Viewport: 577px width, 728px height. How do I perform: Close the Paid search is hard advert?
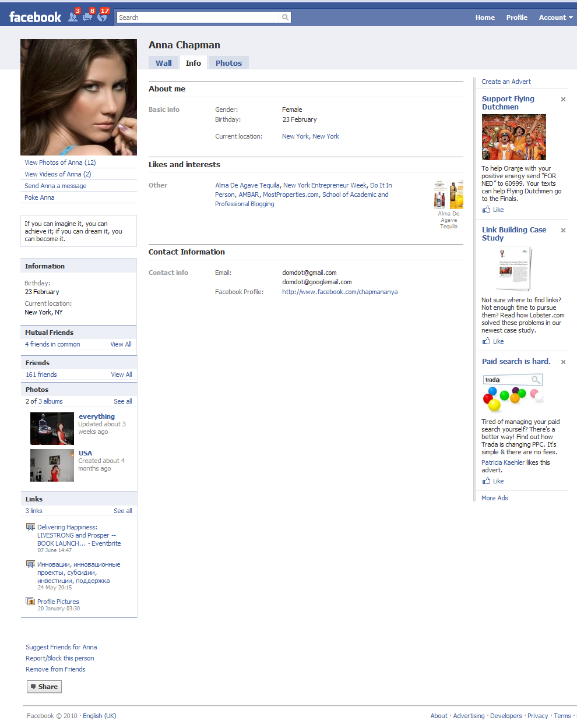tap(563, 362)
